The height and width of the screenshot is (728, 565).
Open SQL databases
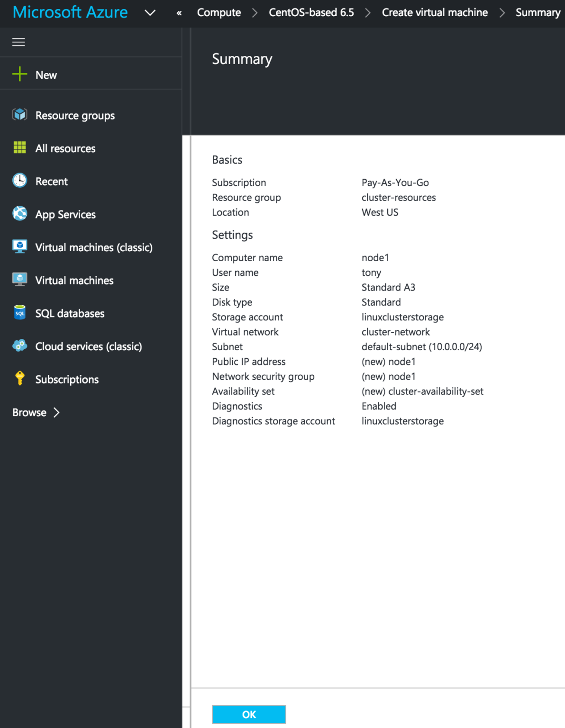[x=70, y=313]
